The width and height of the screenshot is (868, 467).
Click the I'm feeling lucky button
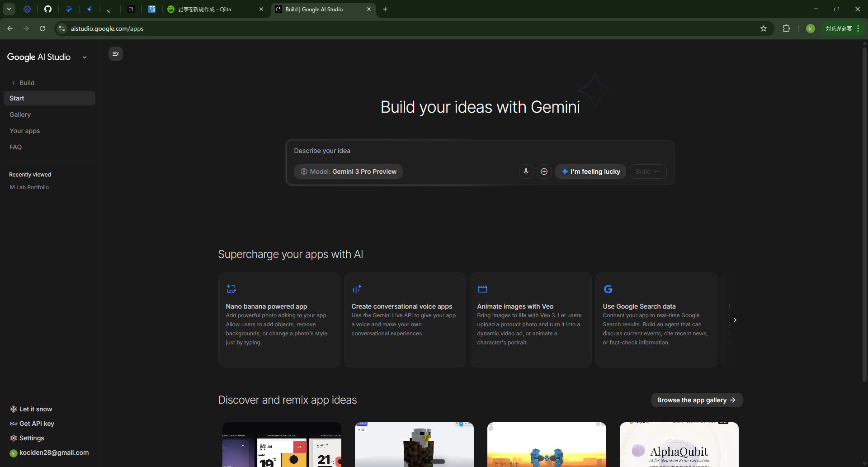click(x=590, y=172)
